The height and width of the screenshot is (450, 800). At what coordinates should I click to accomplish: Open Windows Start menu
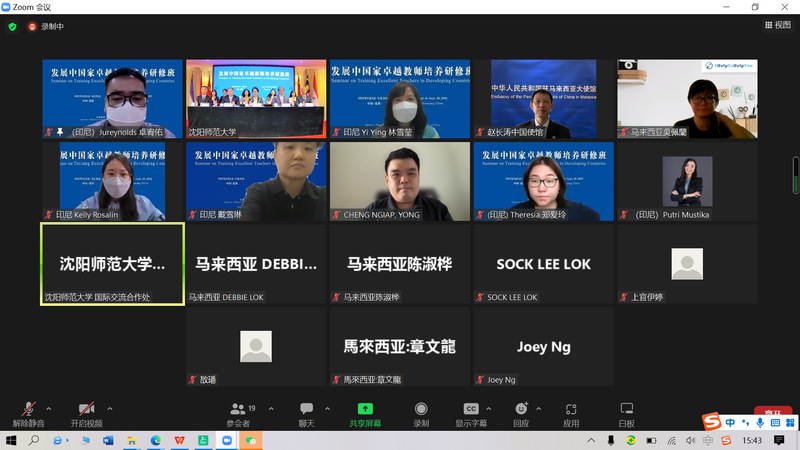click(x=12, y=440)
